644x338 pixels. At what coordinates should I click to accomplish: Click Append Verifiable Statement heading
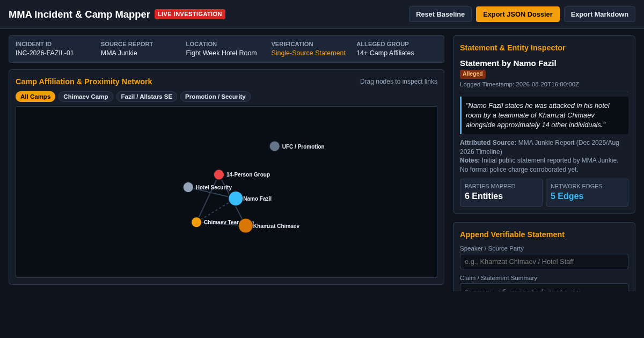click(x=512, y=234)
